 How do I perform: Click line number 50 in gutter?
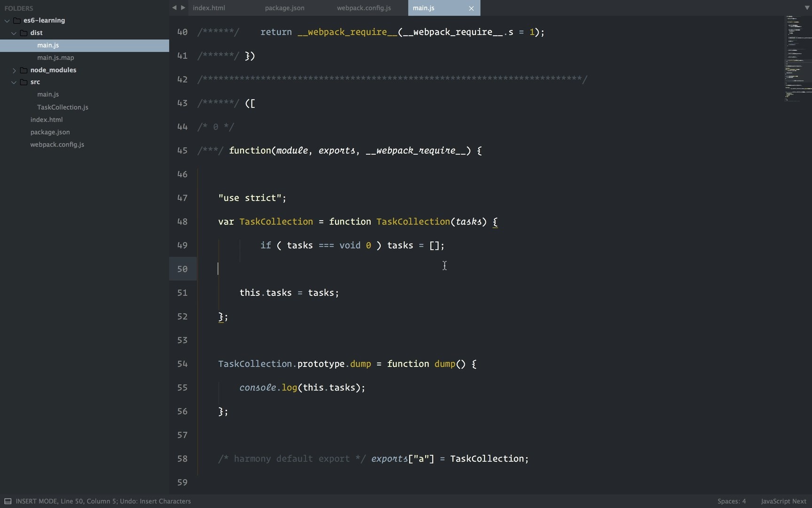[182, 269]
